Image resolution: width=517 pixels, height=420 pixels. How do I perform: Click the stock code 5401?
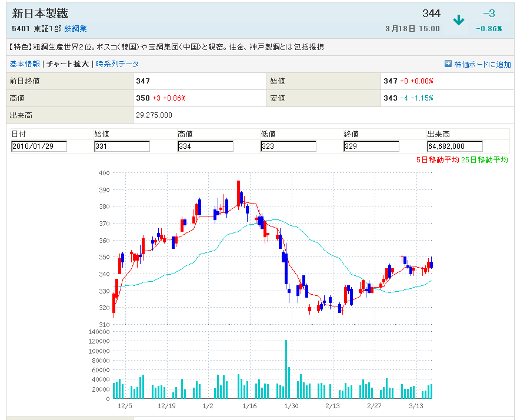21,29
